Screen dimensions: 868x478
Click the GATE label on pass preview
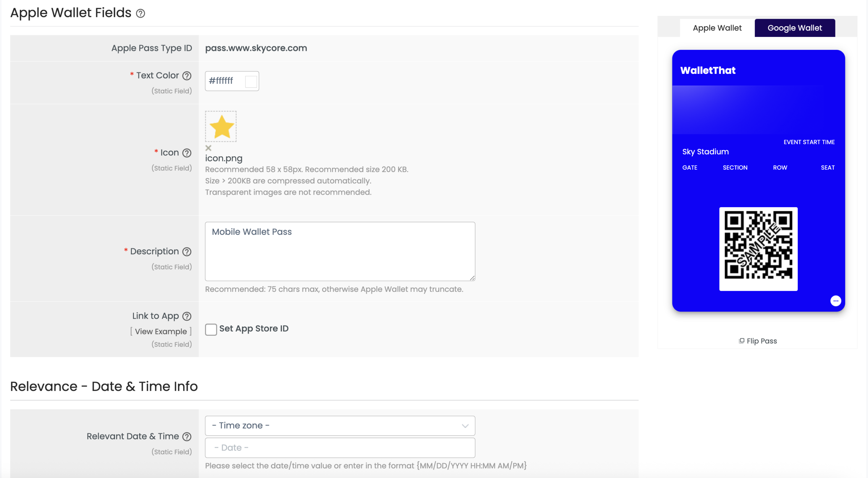click(690, 167)
